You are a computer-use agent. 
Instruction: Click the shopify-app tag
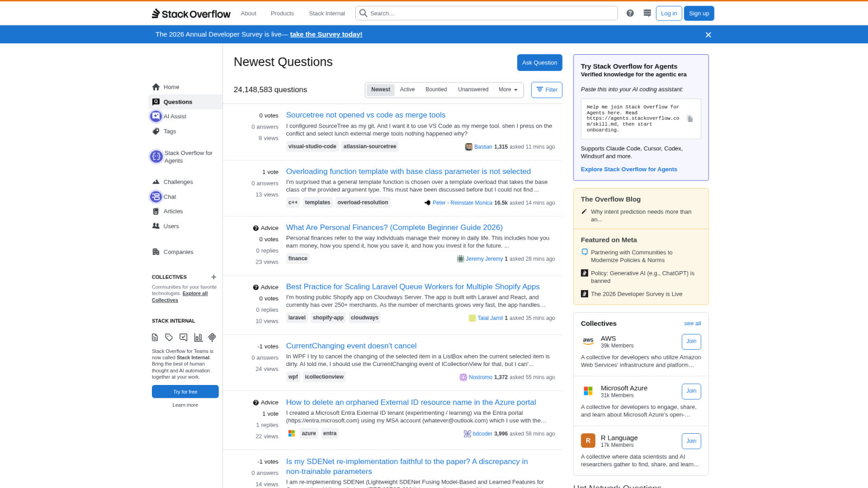tap(328, 318)
